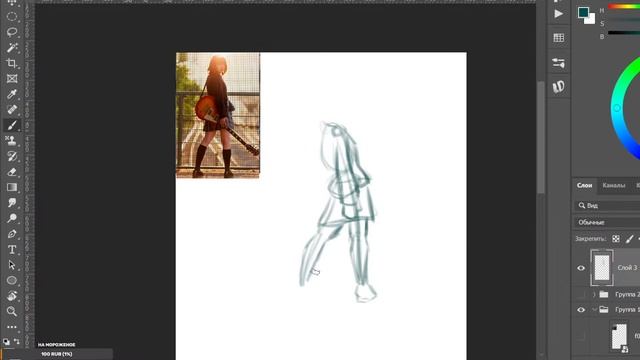Click the 100 RUB (1%) label

pos(56,354)
